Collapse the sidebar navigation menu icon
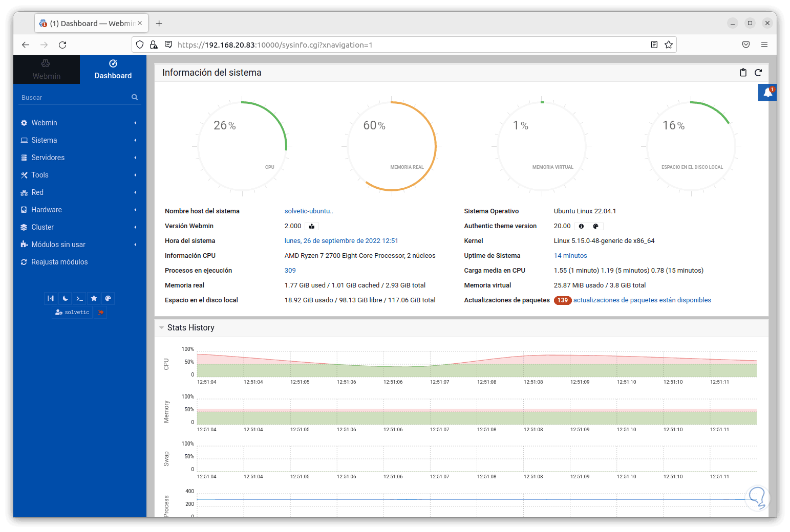 pos(50,298)
